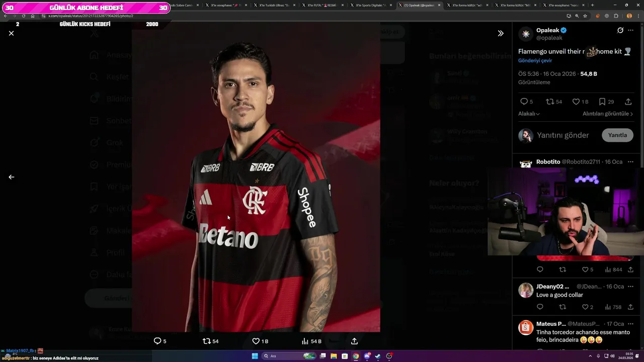The height and width of the screenshot is (362, 644).
Task: Reply to JDeany02's comment
Action: pyautogui.click(x=540, y=307)
